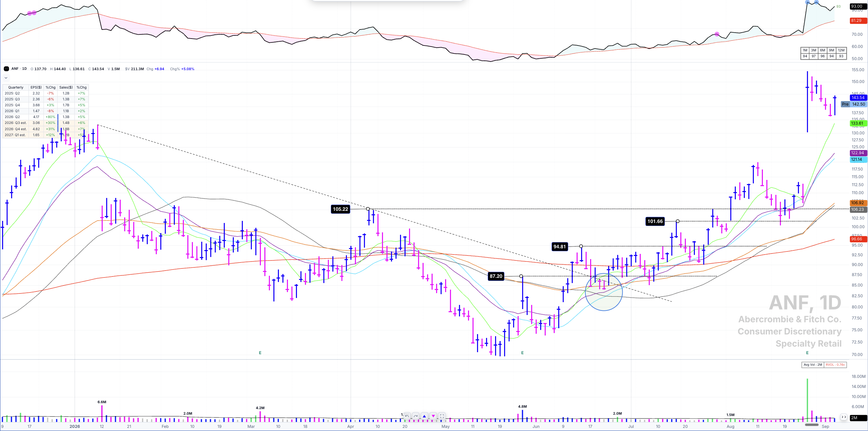Image resolution: width=868 pixels, height=431 pixels.
Task: Click the red 81.29 indicator value tag
Action: [858, 20]
